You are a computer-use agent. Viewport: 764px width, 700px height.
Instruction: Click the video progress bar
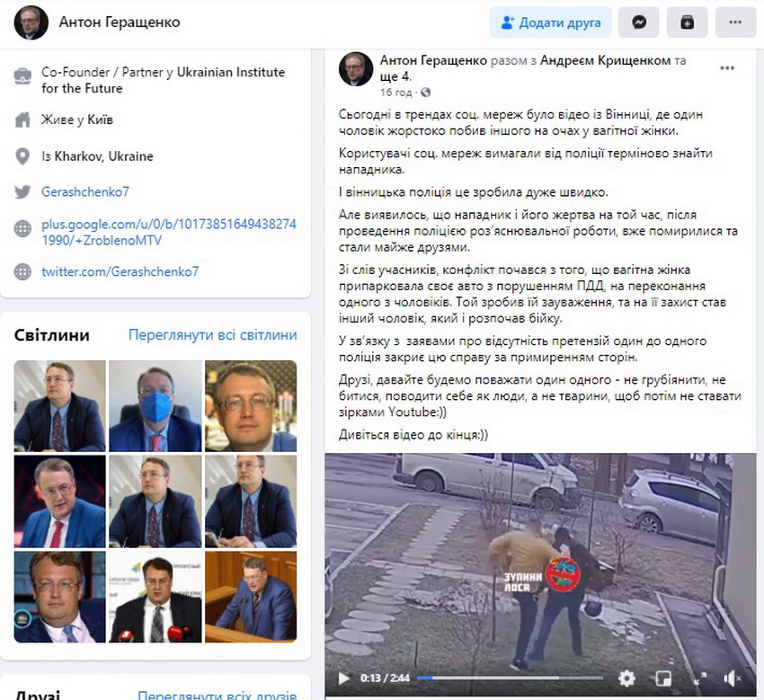click(x=511, y=678)
